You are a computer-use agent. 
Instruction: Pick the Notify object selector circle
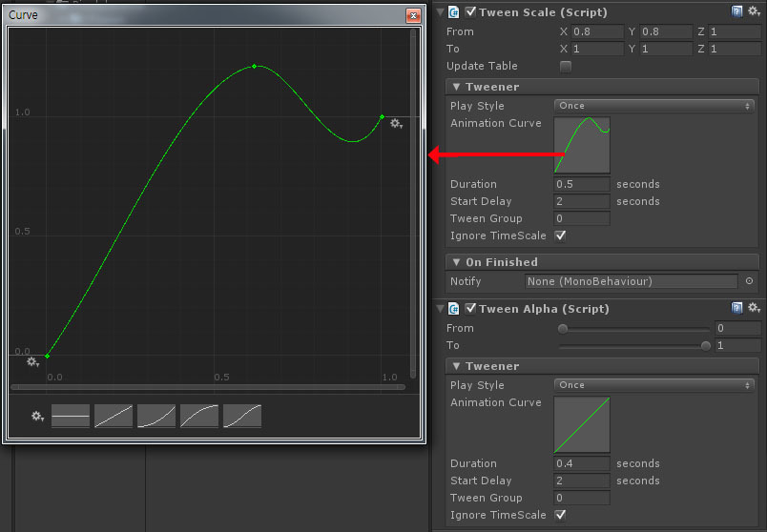point(750,281)
